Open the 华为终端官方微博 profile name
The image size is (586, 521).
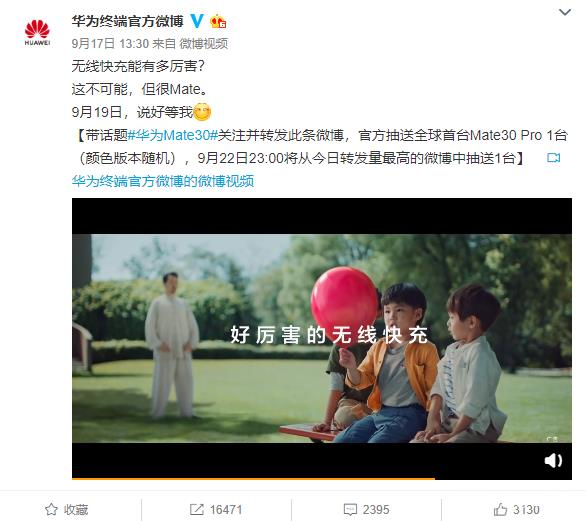click(x=127, y=21)
